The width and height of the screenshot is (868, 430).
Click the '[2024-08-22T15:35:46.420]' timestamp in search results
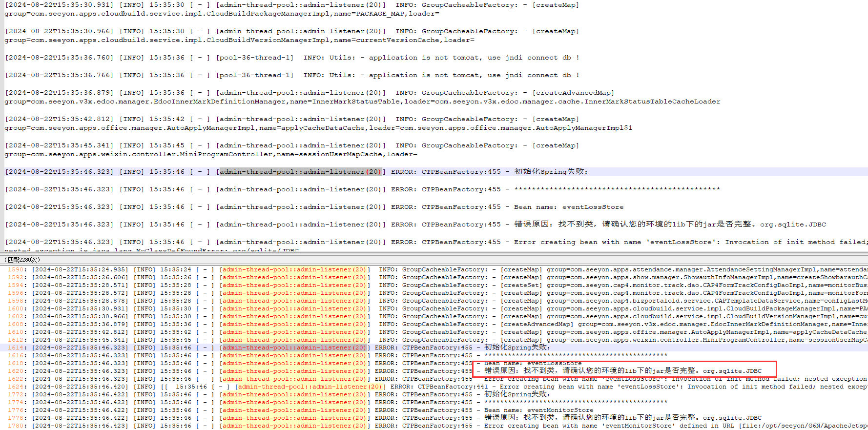(80, 387)
